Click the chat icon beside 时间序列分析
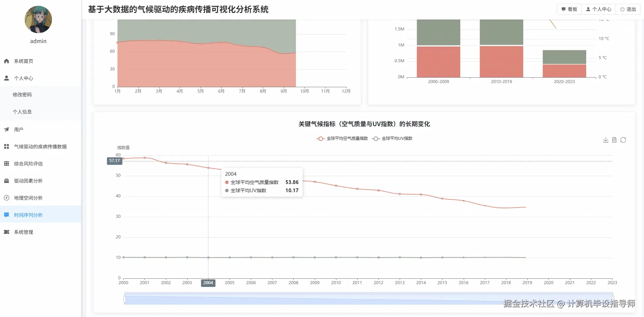Viewport: 644px width, 317px height. pyautogui.click(x=7, y=215)
